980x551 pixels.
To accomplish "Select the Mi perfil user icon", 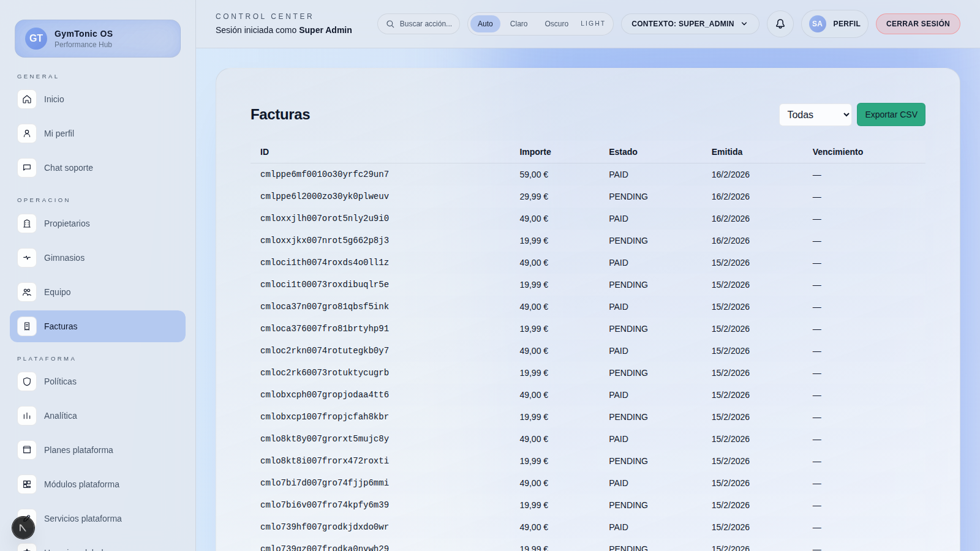I will (27, 133).
